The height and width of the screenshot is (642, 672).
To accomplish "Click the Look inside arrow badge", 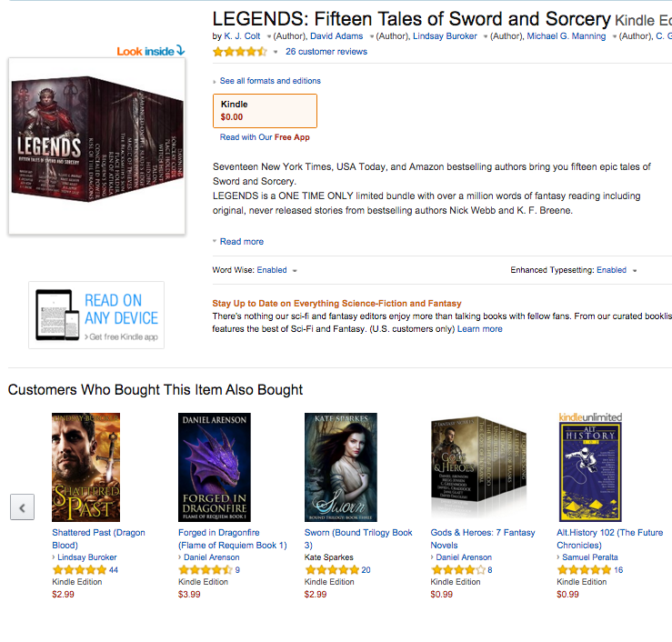I will pyautogui.click(x=151, y=51).
